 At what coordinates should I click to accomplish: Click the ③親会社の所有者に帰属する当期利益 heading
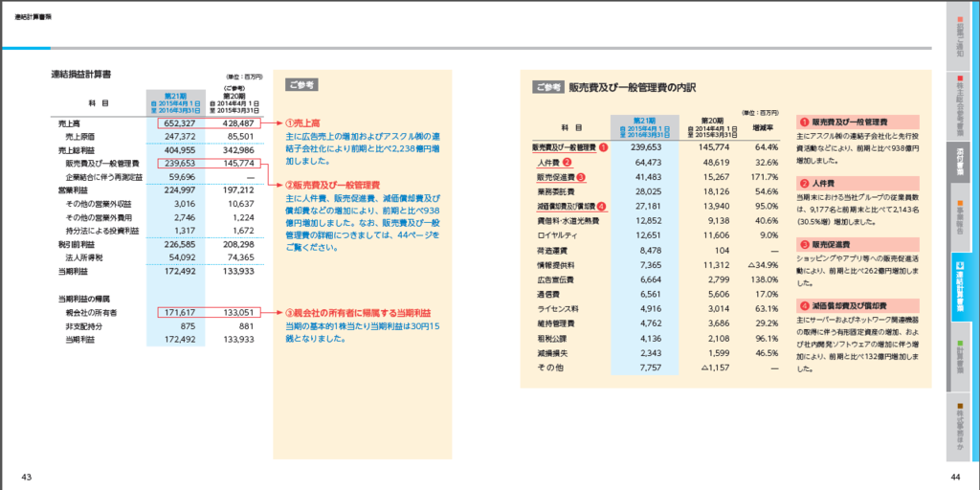359,313
